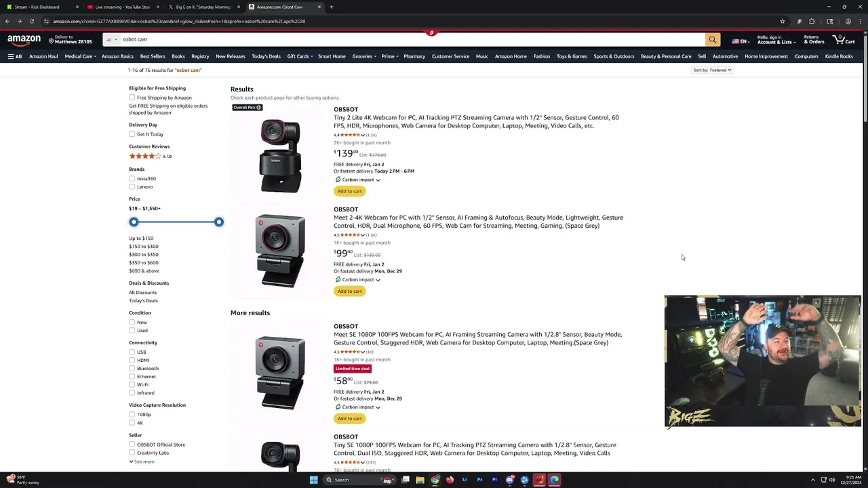868x488 pixels.
Task: Bookmark this page with star icon
Action: (x=782, y=21)
